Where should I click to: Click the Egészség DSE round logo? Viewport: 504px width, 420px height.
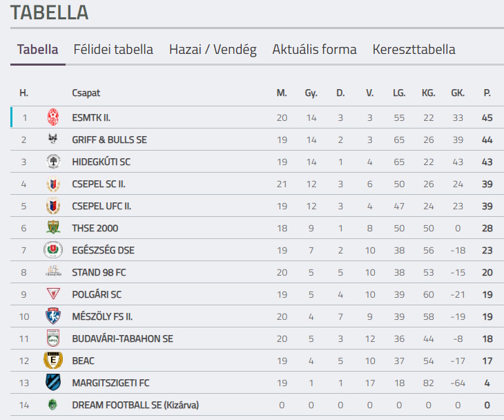coord(53,250)
